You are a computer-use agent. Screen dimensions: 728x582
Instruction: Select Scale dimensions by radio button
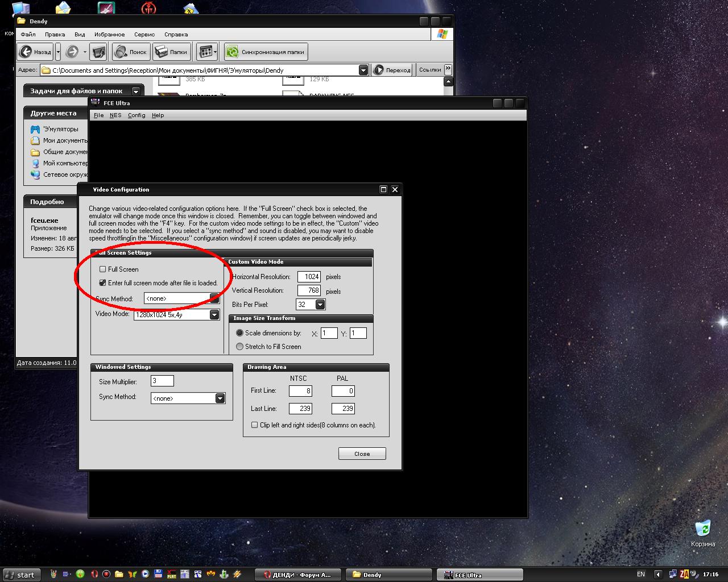click(x=239, y=333)
